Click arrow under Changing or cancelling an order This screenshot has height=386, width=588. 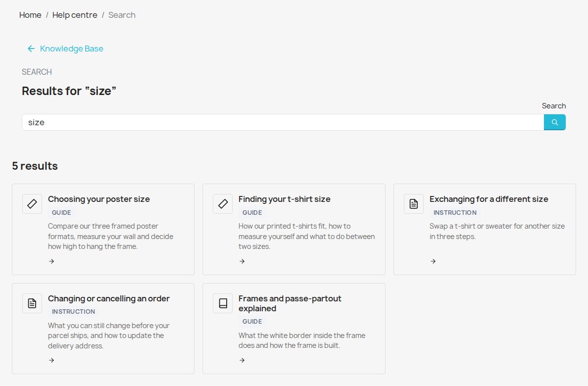52,360
